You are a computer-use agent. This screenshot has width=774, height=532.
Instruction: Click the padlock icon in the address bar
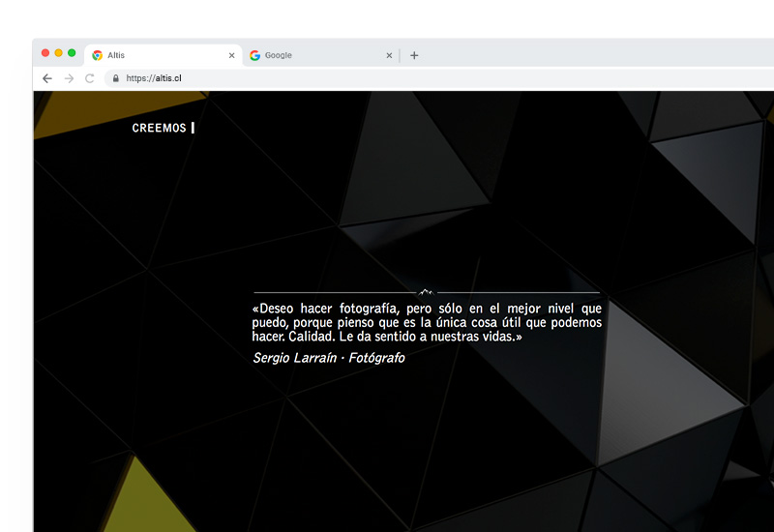[x=116, y=78]
